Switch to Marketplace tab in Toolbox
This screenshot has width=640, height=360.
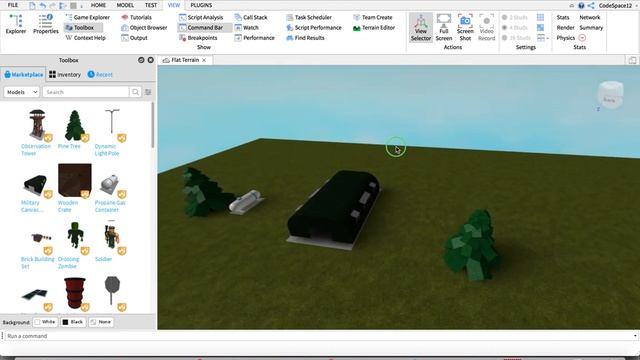(24, 75)
